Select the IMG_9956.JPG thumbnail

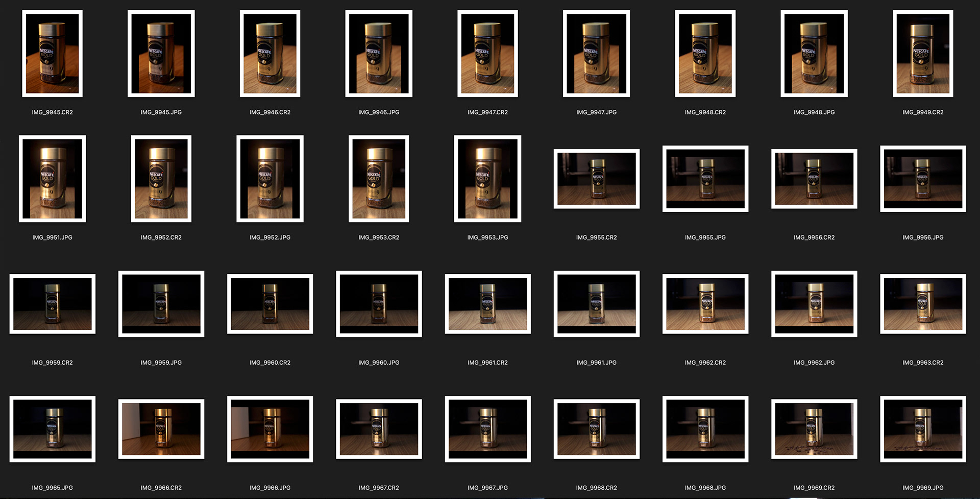coord(923,179)
